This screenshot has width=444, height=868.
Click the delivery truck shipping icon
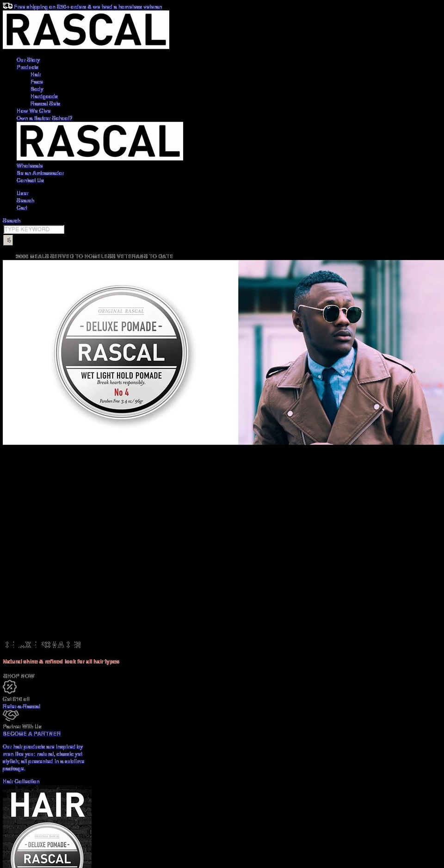click(7, 6)
